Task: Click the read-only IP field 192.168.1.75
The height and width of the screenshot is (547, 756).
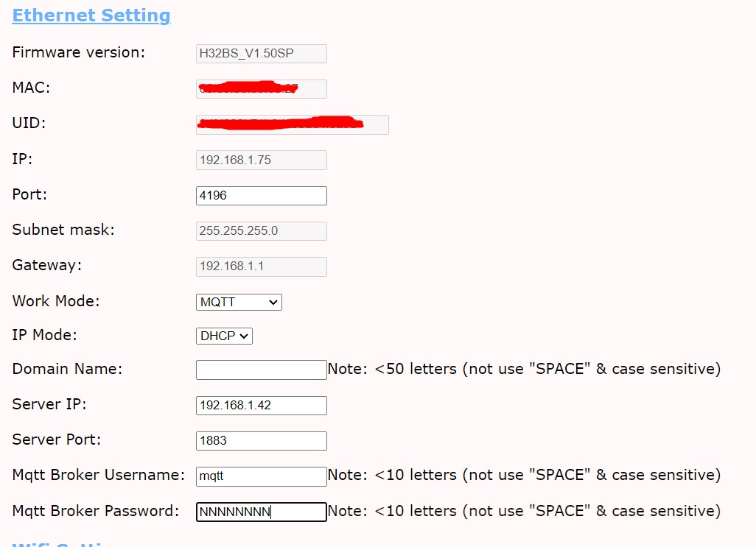Action: click(x=261, y=160)
